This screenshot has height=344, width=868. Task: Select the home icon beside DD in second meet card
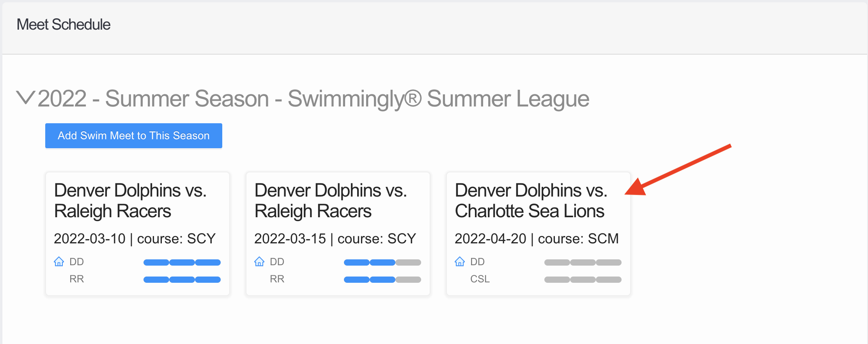(259, 261)
